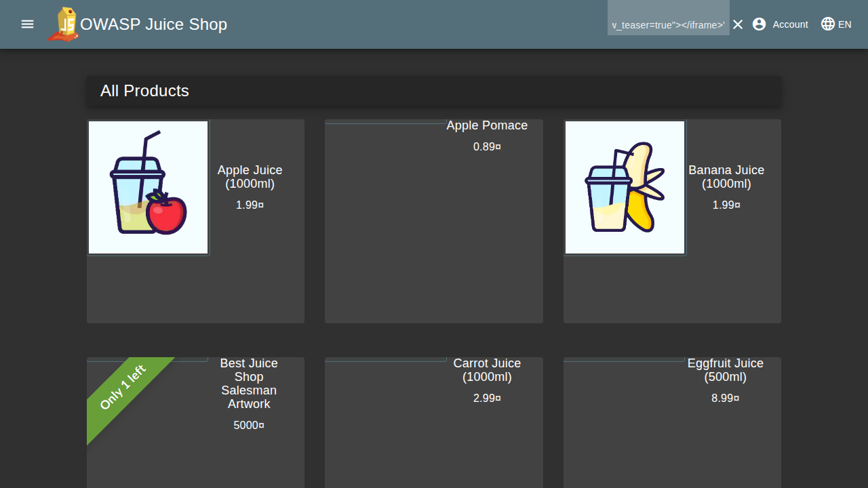Select the Apple Pomace product name
The image size is (868, 488).
[x=487, y=125]
